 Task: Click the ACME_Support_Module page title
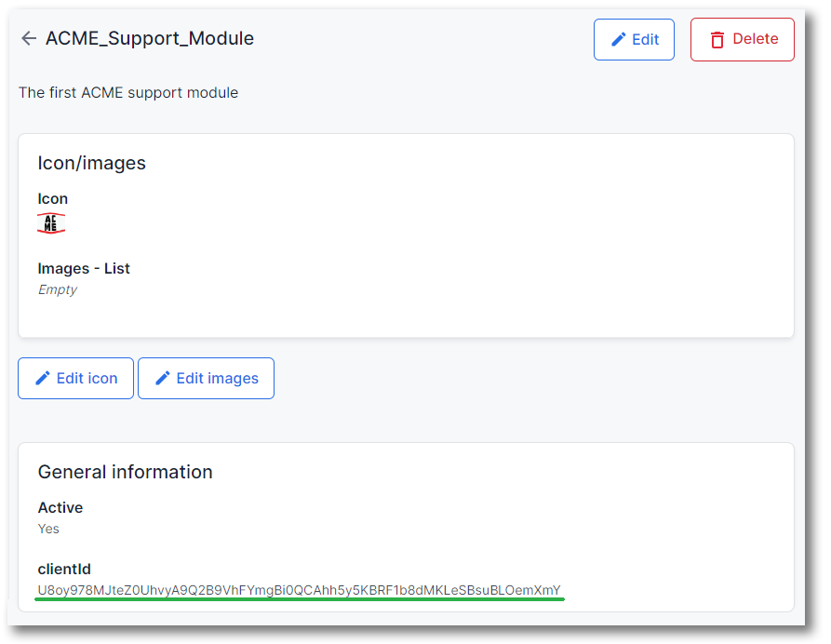click(150, 38)
